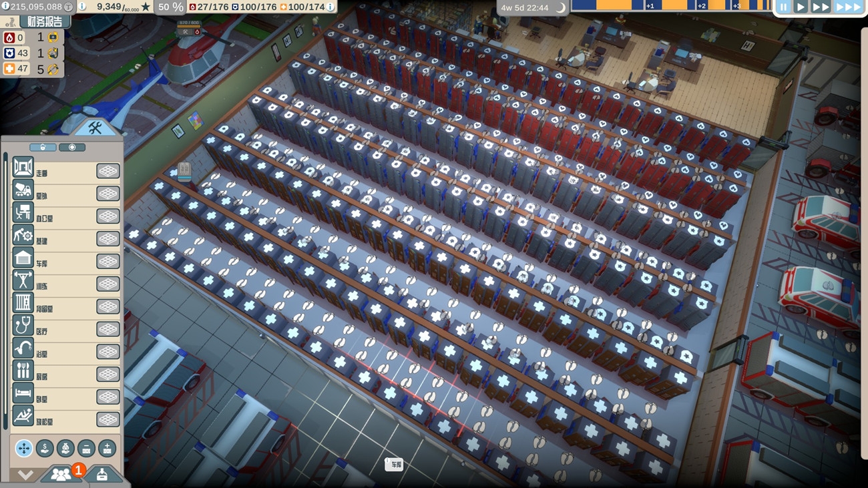Open floor plan button for 卧室 row
This screenshot has width=868, height=488.
pyautogui.click(x=108, y=397)
